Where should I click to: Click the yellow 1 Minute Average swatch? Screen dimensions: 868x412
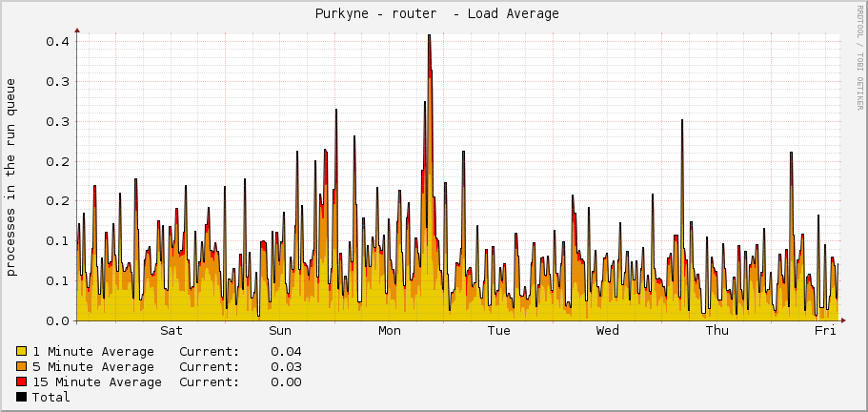[22, 352]
